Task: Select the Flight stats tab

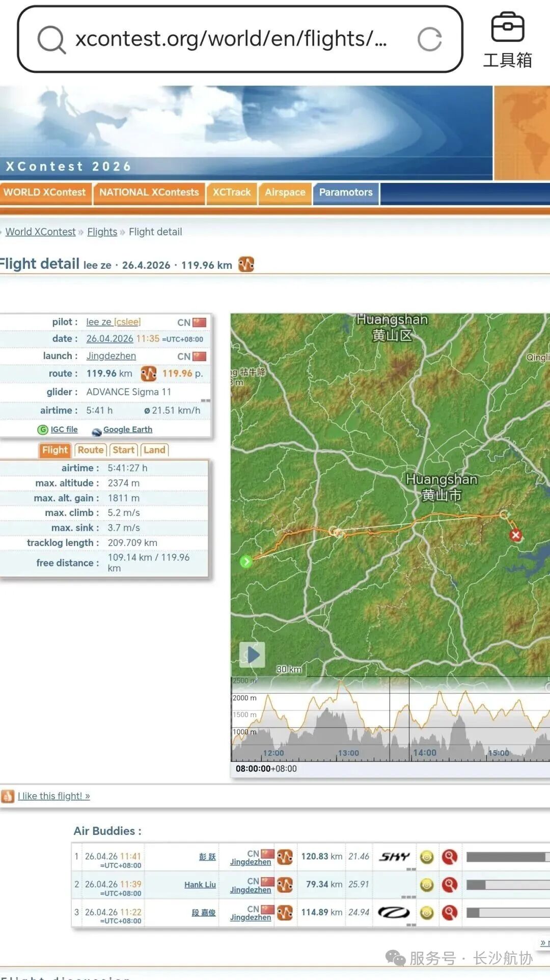Action: 54,450
